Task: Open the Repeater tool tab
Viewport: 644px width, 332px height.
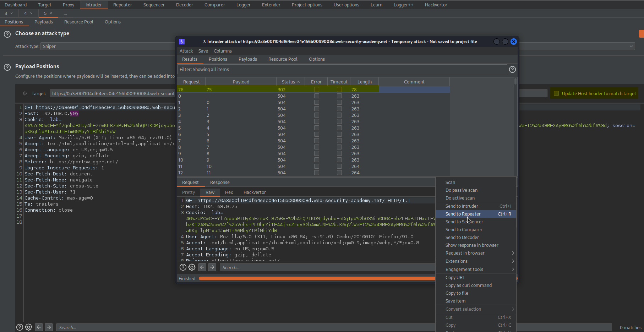Action: click(x=122, y=5)
